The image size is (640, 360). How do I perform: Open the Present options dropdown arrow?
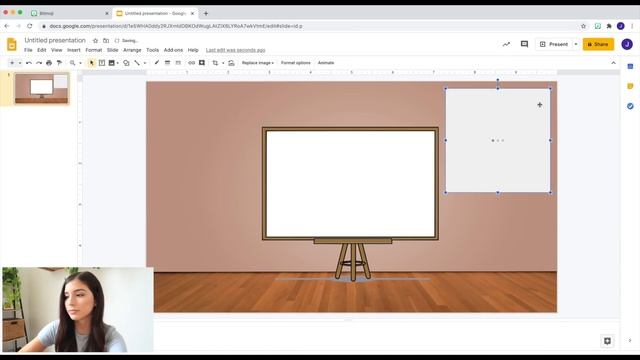576,44
